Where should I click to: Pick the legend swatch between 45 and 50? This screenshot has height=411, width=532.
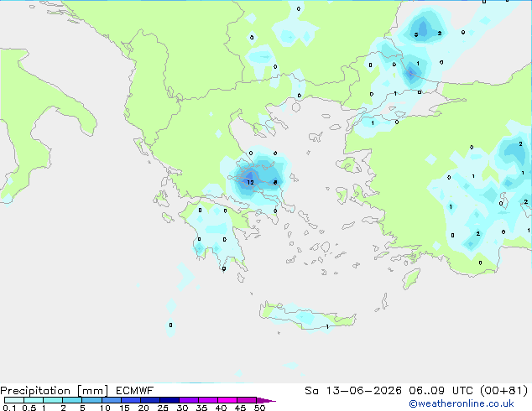247,400
